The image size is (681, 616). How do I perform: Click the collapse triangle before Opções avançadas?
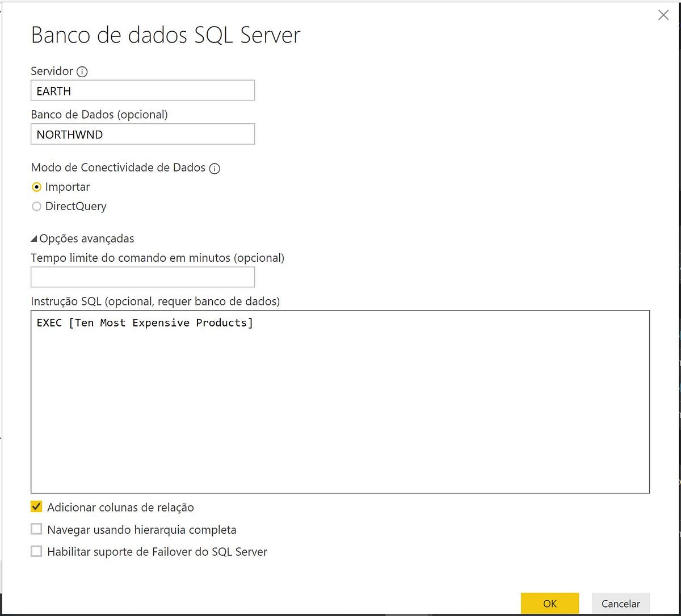coord(34,238)
